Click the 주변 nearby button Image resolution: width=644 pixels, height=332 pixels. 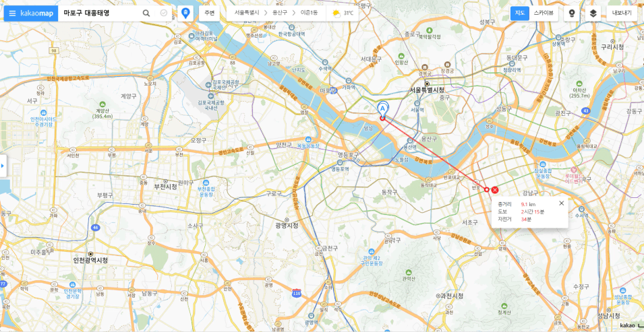[x=210, y=13]
